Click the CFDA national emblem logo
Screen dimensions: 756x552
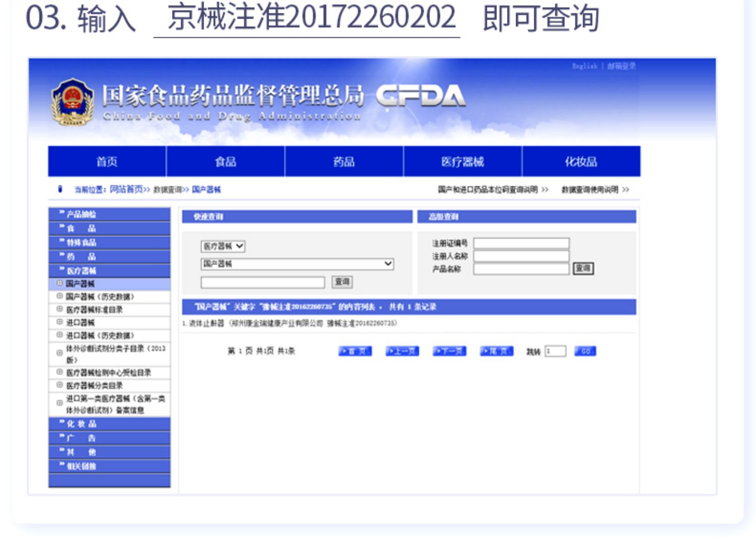point(73,102)
